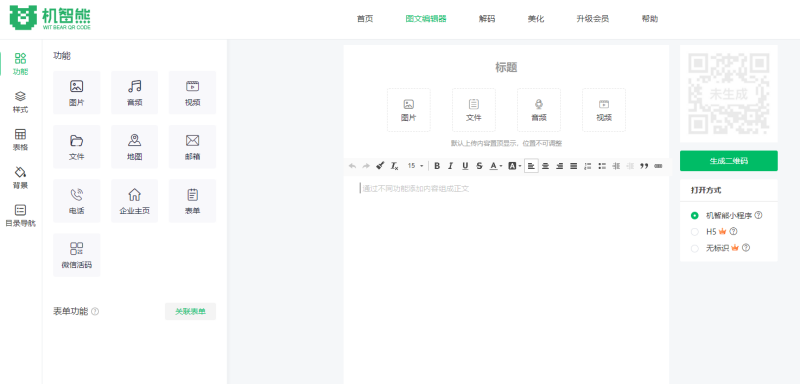
Task: Open 解码 in the top menu
Action: pyautogui.click(x=487, y=19)
